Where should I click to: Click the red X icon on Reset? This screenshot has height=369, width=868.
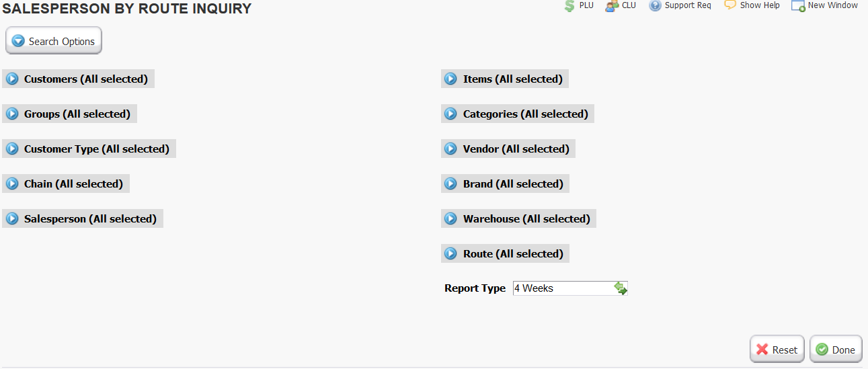(x=762, y=350)
